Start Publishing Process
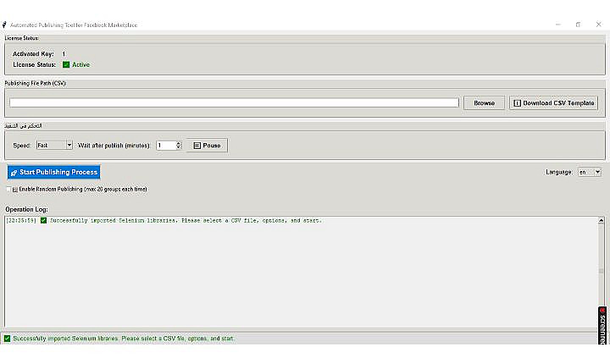This screenshot has width=610, height=364. tap(53, 172)
